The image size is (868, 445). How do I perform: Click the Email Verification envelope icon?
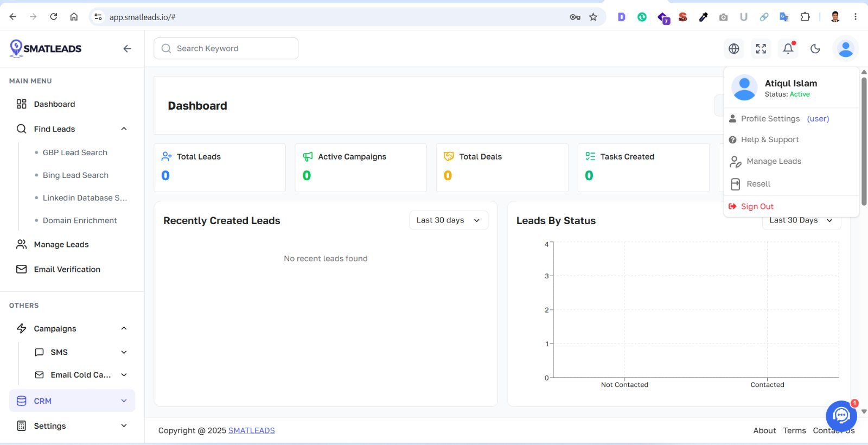pyautogui.click(x=22, y=269)
